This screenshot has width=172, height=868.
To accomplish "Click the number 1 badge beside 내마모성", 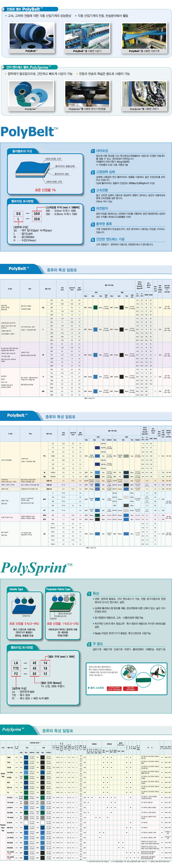I will click(x=93, y=151).
